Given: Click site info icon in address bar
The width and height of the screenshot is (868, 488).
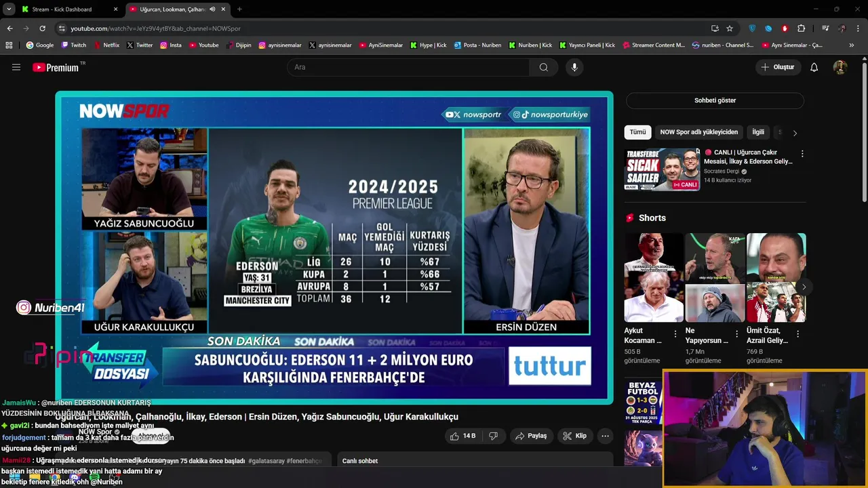Looking at the screenshot, I should pos(62,28).
